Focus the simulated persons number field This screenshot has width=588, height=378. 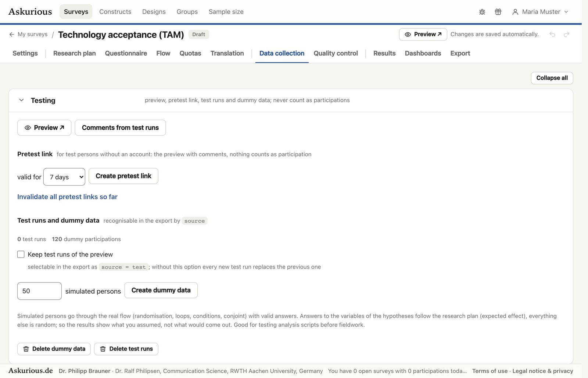[x=39, y=291]
